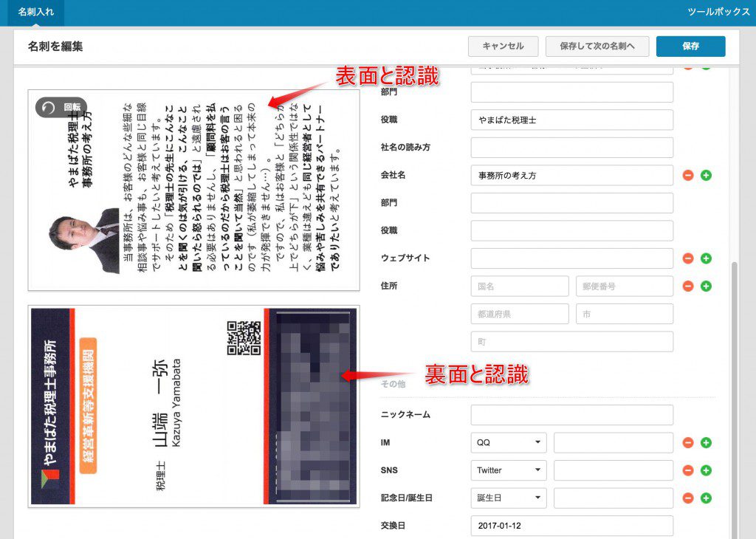The height and width of the screenshot is (539, 756).
Task: Click the 町 address field
Action: tap(572, 342)
